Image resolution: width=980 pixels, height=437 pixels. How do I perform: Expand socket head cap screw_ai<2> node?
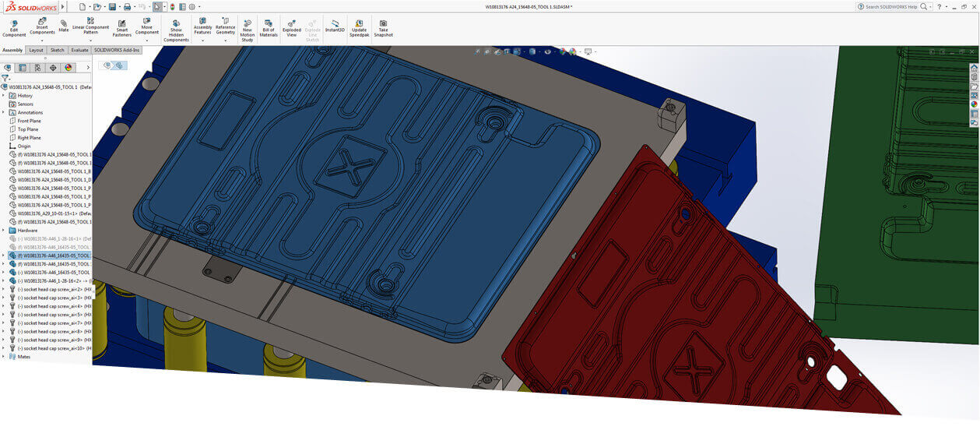[3, 289]
